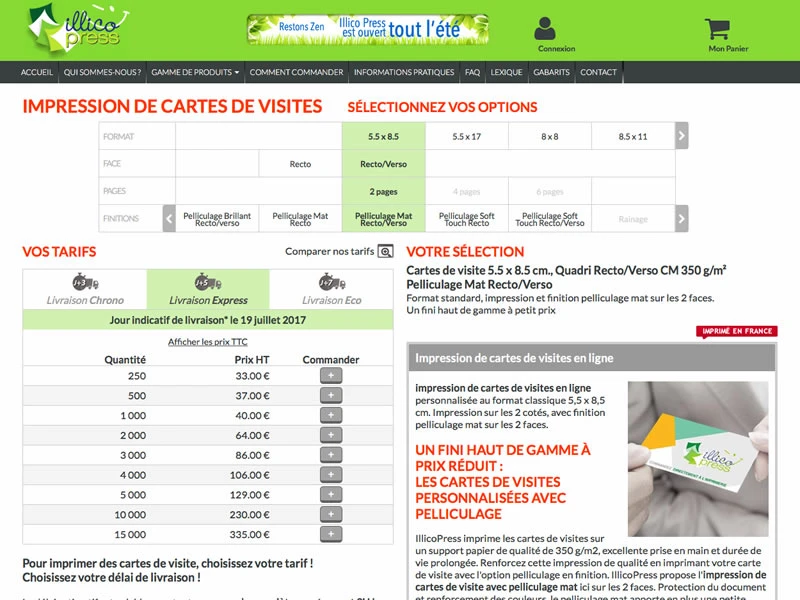The height and width of the screenshot is (600, 800).
Task: Click the 33.00 € price cell
Action: pos(253,376)
